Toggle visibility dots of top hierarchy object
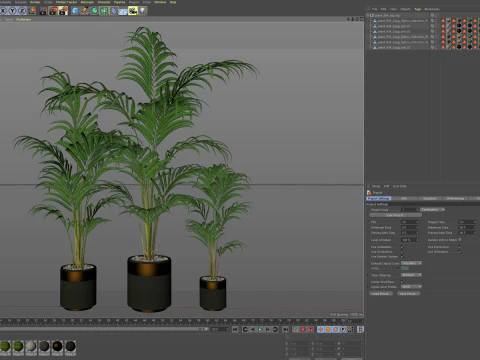480x360 pixels. 436,15
